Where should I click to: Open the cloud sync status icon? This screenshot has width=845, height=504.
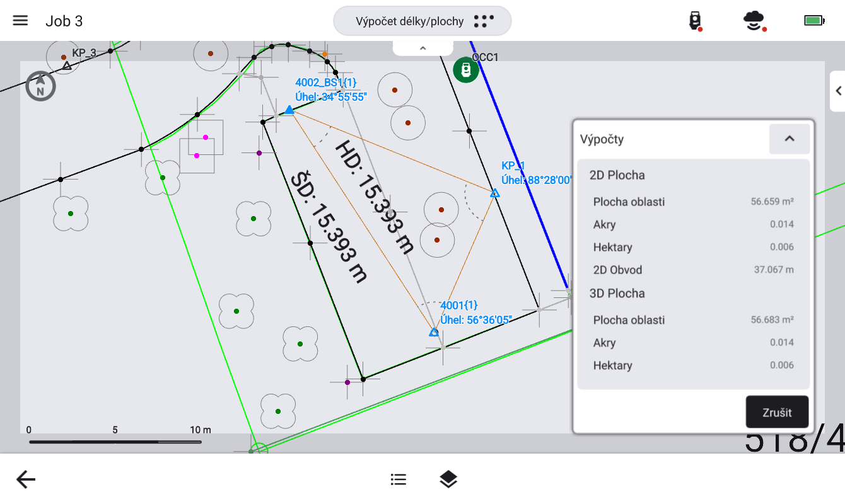[754, 21]
